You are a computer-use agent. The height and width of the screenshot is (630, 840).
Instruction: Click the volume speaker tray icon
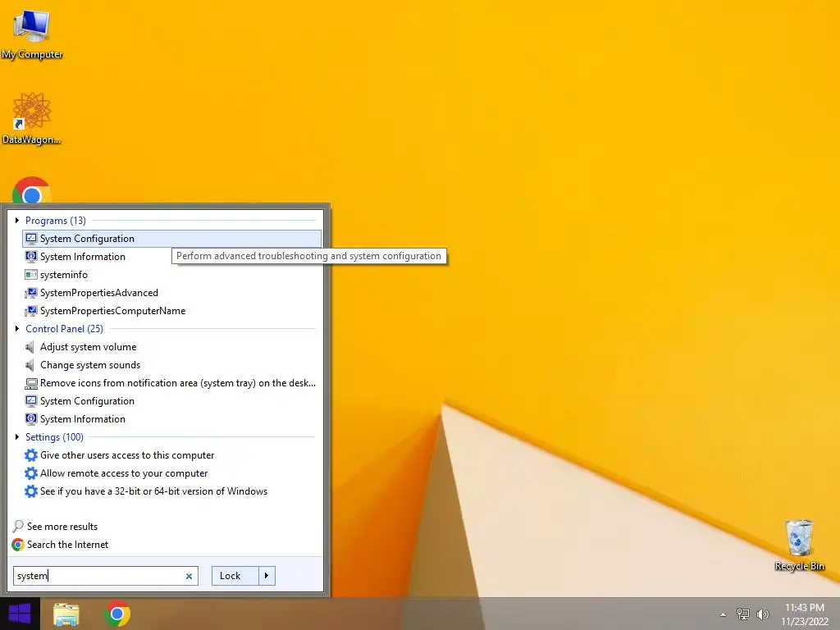tap(762, 614)
